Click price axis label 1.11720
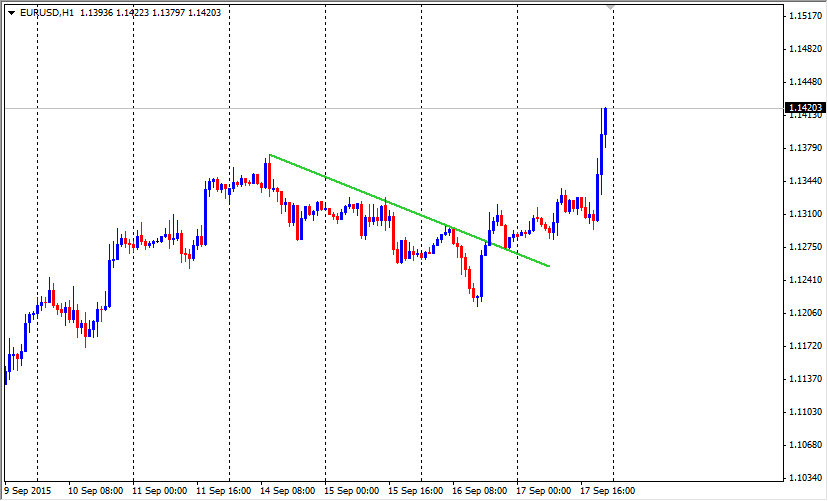 point(805,346)
